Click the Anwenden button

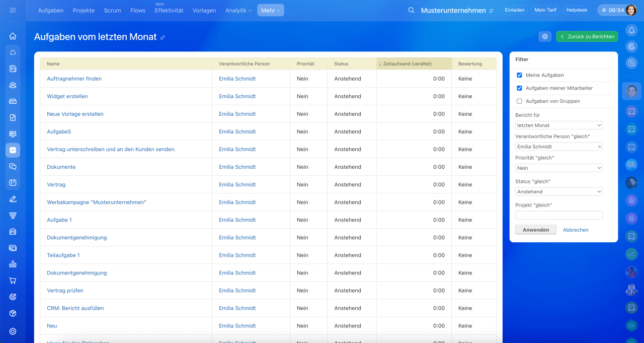tap(535, 230)
